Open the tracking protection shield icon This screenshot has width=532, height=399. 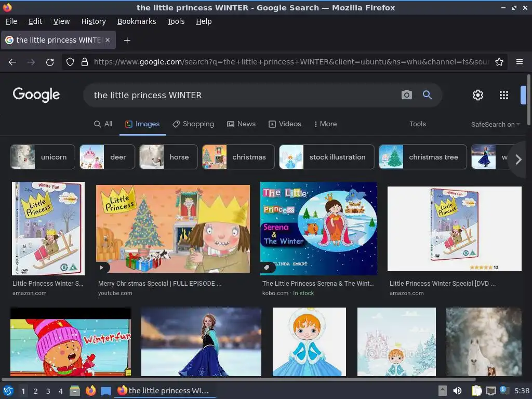tap(70, 62)
